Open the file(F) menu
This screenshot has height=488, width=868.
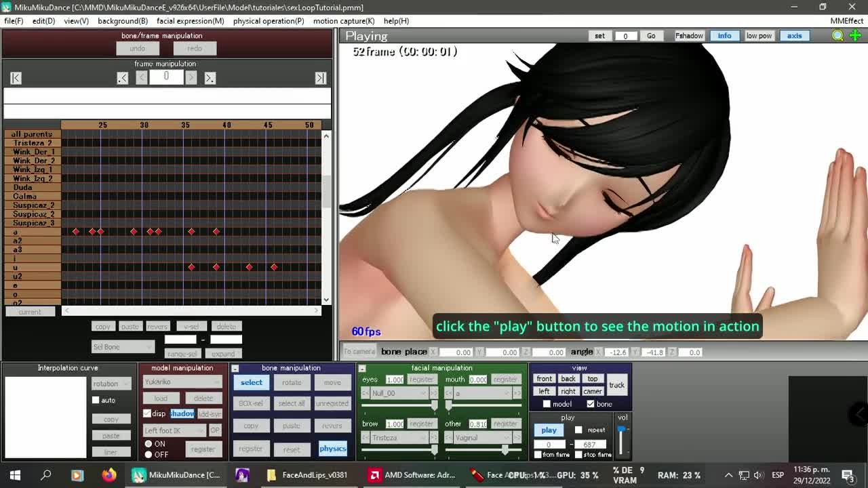(x=14, y=21)
